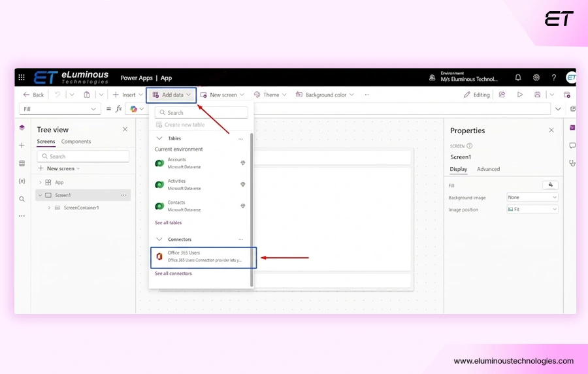
Task: Close the Properties panel
Action: (551, 130)
